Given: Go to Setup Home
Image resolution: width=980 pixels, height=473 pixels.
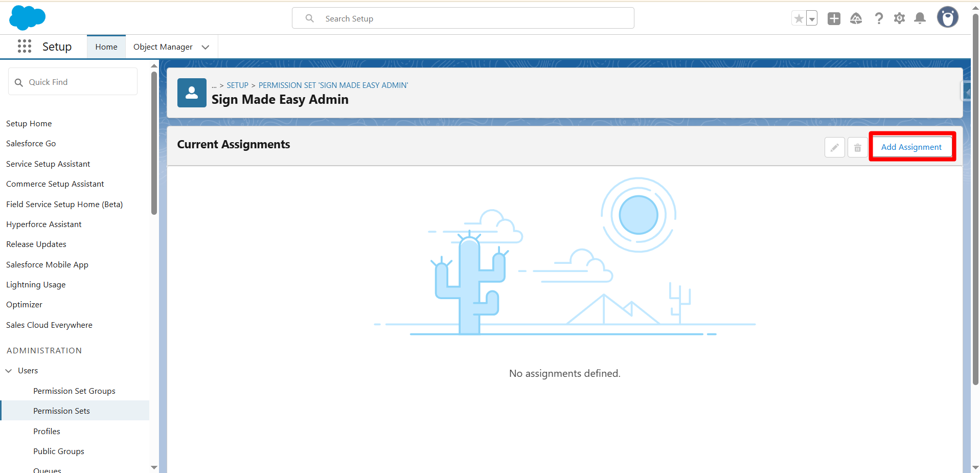Looking at the screenshot, I should (x=29, y=124).
